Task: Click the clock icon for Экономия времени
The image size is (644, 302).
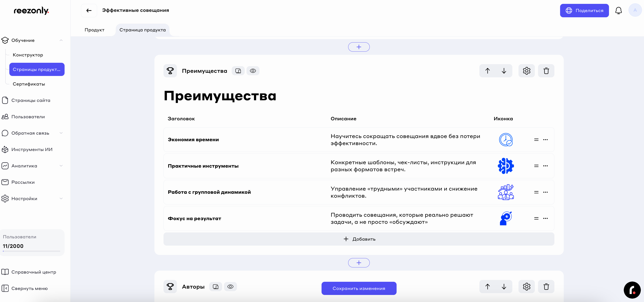Action: (506, 139)
